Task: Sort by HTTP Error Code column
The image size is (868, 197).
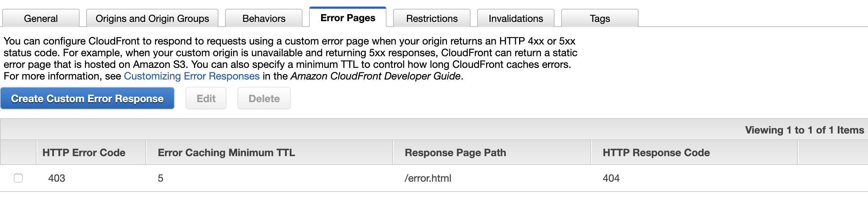Action: click(x=84, y=152)
